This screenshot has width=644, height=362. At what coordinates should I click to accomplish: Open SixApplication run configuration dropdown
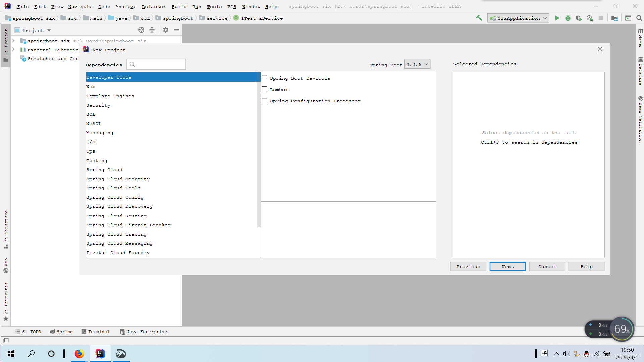[x=518, y=18]
